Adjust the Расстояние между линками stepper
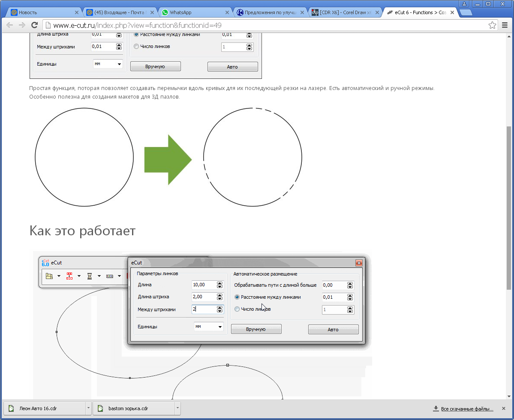This screenshot has height=420, width=514. 350,297
